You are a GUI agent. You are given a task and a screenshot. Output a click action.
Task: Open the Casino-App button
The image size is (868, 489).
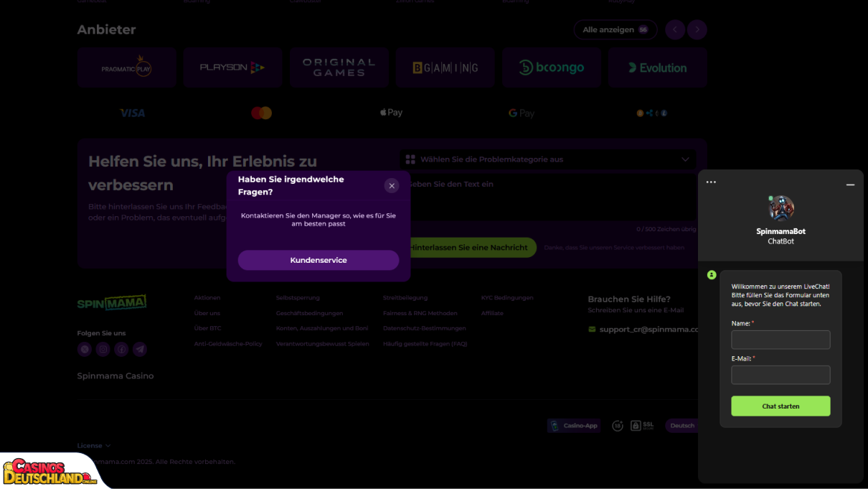pyautogui.click(x=574, y=426)
